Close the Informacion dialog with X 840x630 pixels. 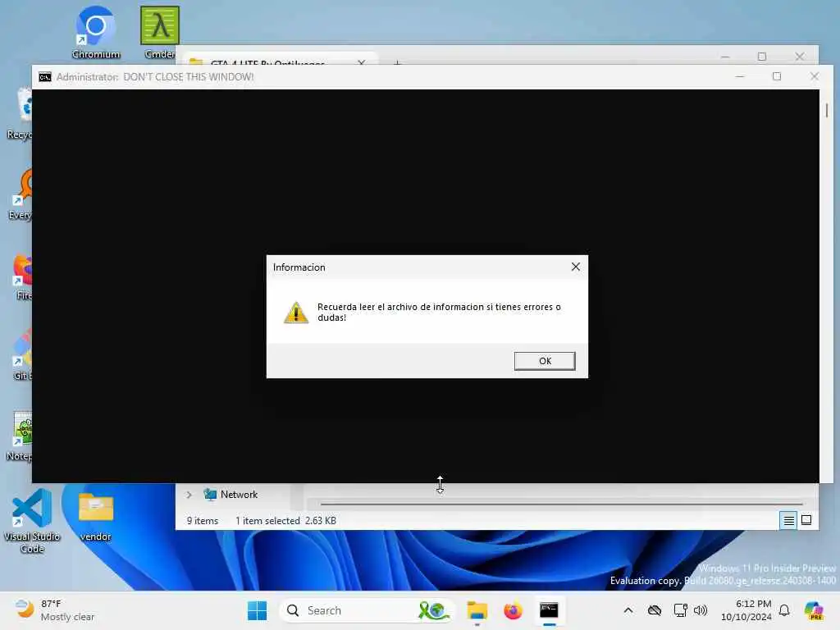click(575, 267)
